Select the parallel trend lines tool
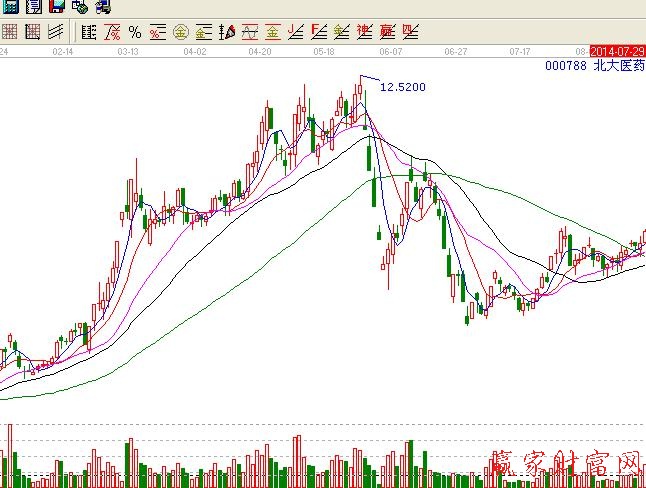 coord(56,31)
